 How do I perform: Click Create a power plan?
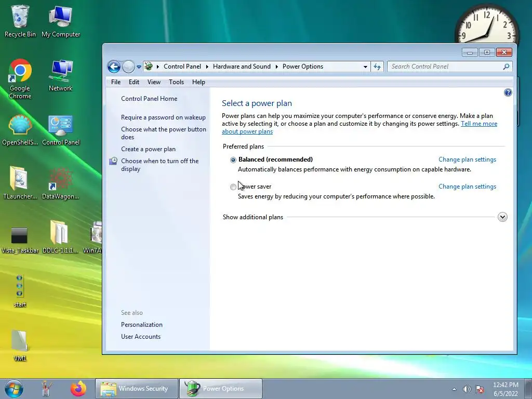[148, 149]
